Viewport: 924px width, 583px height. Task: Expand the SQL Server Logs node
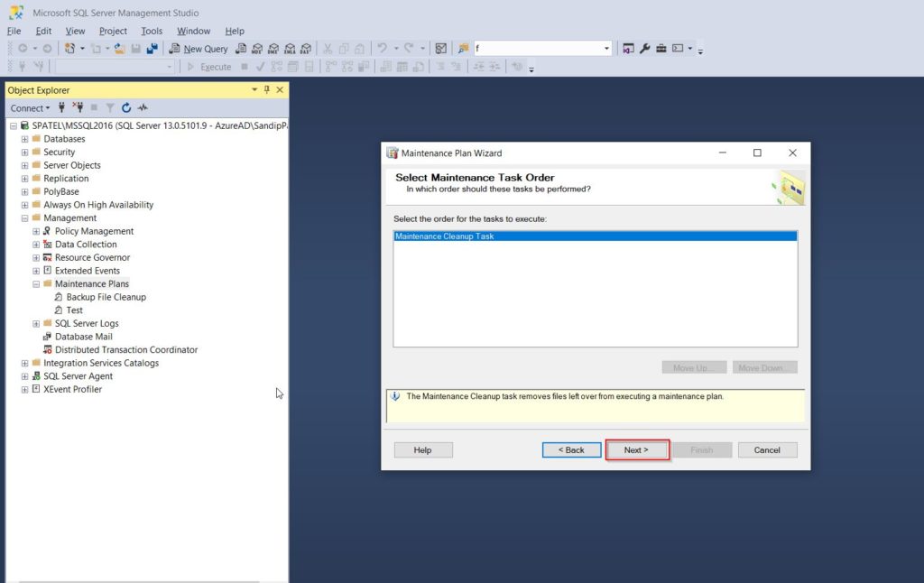pos(36,324)
